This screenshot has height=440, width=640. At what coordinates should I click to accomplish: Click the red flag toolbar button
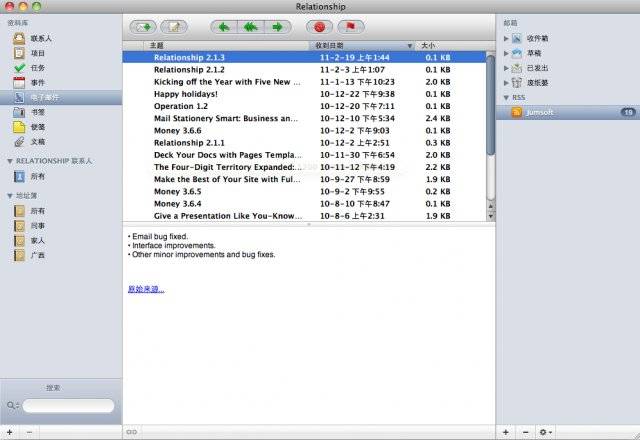350,27
